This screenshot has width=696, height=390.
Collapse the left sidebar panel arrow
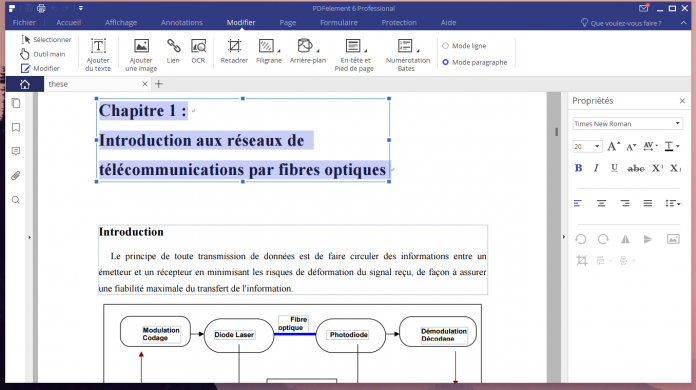30,237
